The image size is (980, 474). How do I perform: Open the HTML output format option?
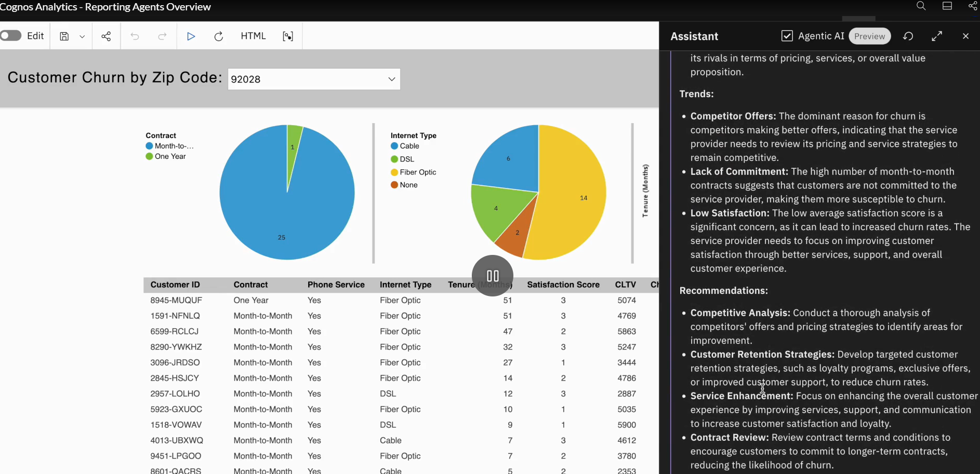pyautogui.click(x=253, y=36)
